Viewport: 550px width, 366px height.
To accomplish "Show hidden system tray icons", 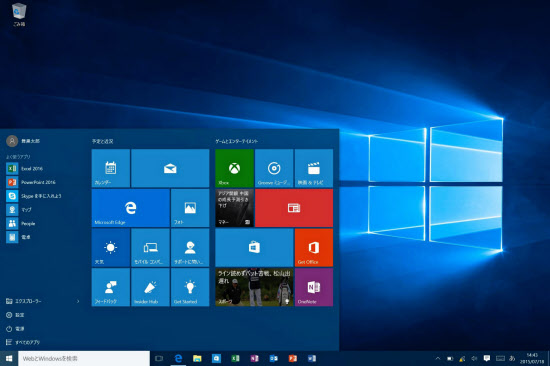I will (438, 358).
